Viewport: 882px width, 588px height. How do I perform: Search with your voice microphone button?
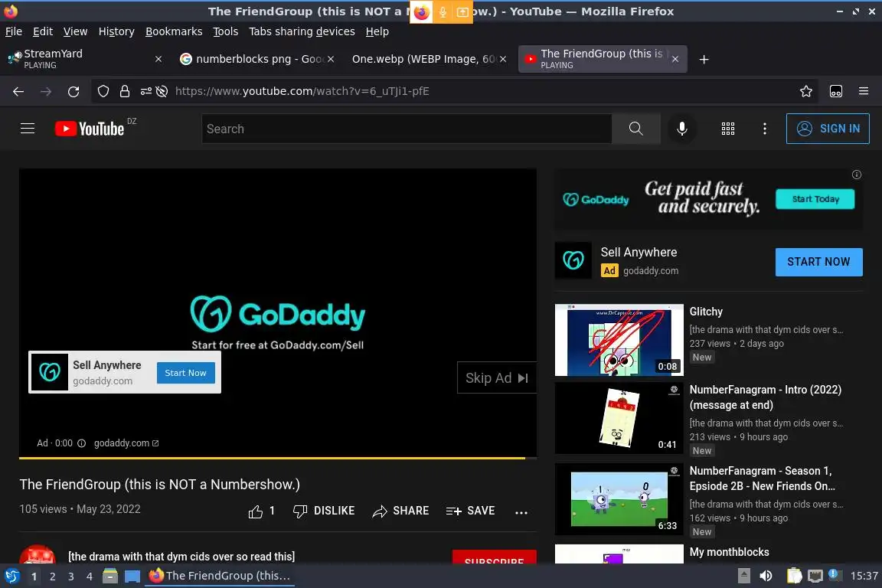(x=681, y=129)
